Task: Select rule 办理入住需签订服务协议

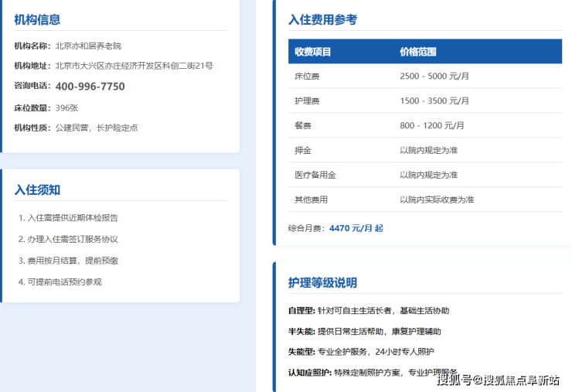Action: coord(73,240)
